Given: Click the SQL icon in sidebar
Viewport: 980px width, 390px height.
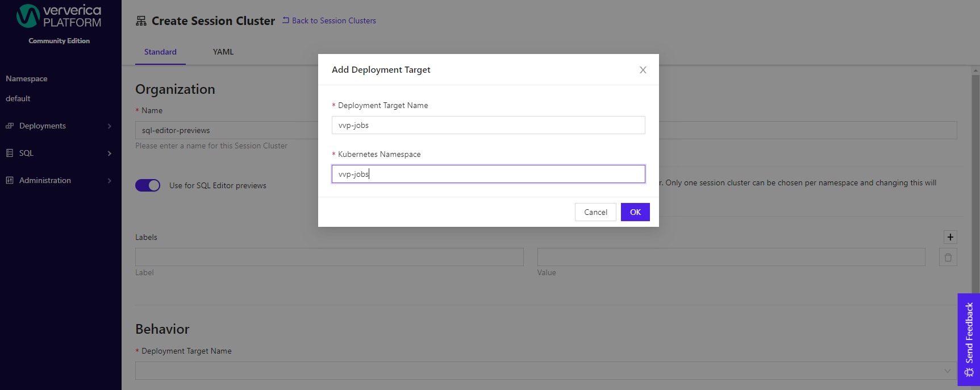Looking at the screenshot, I should point(10,153).
